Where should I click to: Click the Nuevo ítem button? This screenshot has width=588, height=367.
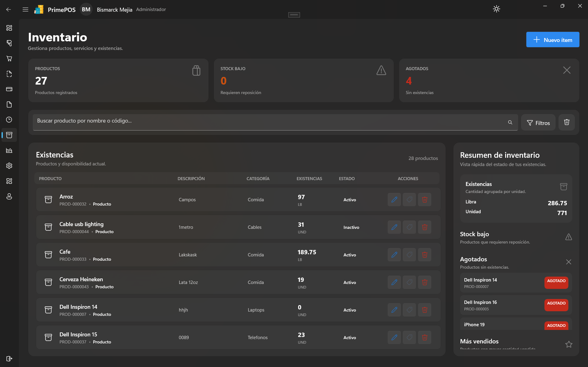click(x=553, y=40)
